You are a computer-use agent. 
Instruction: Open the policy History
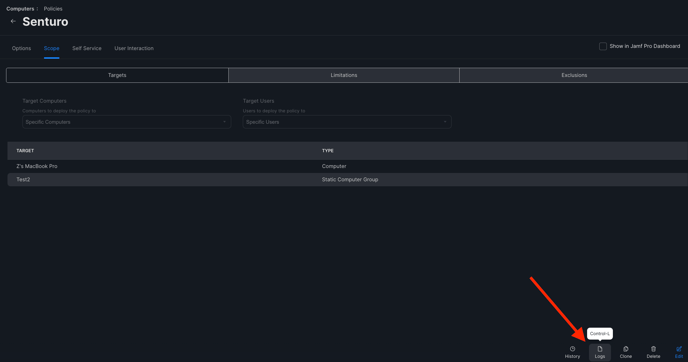tap(572, 352)
